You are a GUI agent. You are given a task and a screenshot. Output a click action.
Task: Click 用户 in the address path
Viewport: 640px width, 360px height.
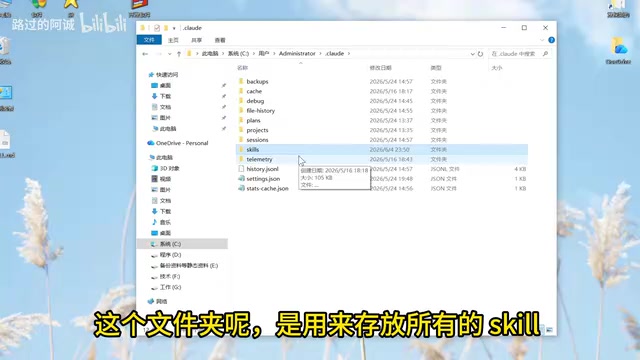click(264, 53)
